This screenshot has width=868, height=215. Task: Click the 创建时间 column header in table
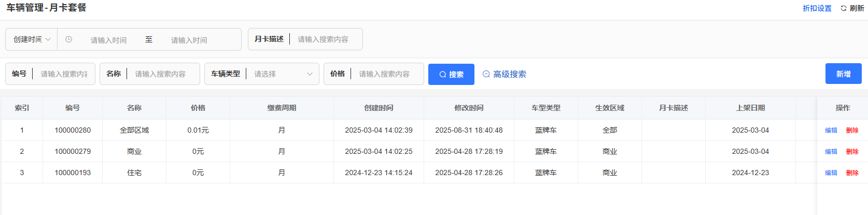[x=379, y=108]
